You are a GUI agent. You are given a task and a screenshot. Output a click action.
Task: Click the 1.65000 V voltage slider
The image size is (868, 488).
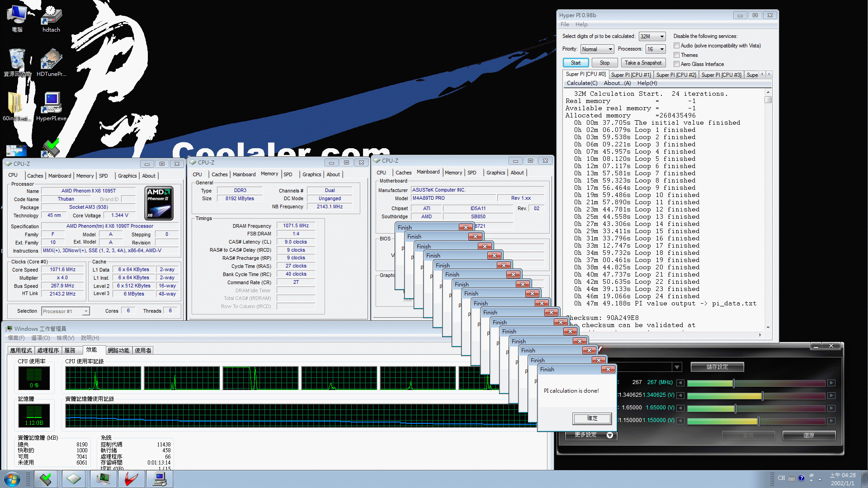[x=756, y=408]
